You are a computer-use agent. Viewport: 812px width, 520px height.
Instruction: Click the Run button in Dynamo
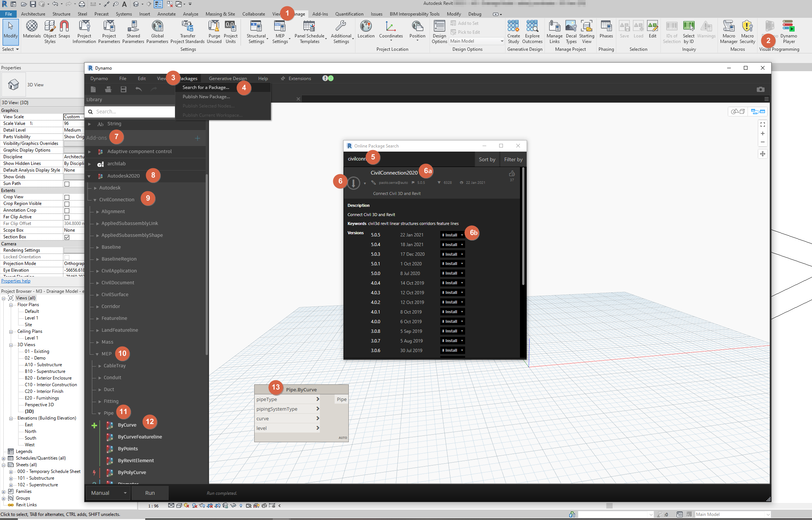tap(150, 493)
